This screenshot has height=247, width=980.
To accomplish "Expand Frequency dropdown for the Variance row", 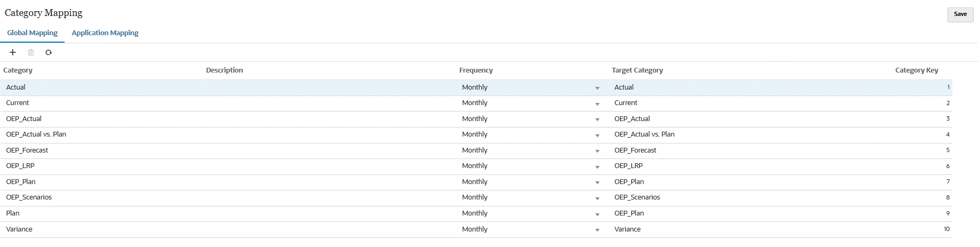I will pyautogui.click(x=597, y=230).
